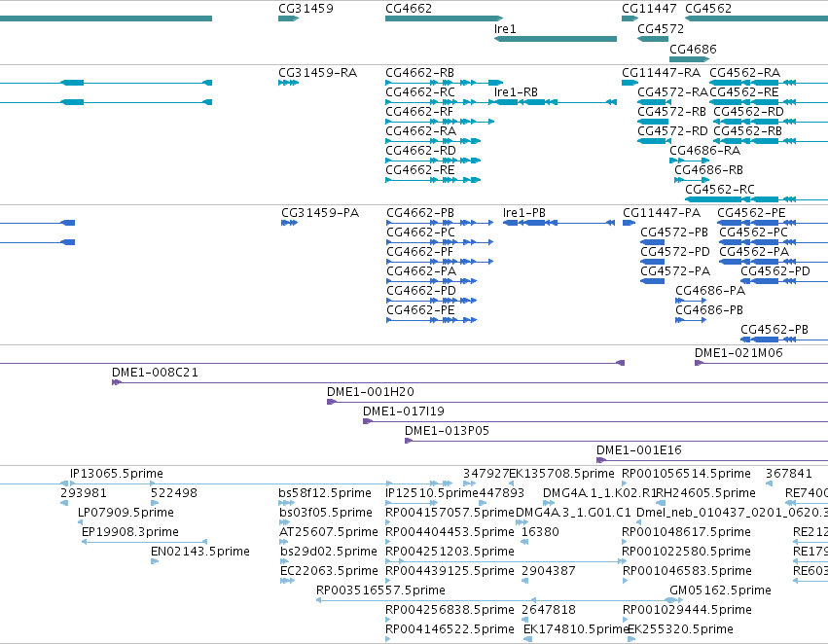Click transcript CG4662-RD label
The width and height of the screenshot is (828, 644).
[421, 151]
